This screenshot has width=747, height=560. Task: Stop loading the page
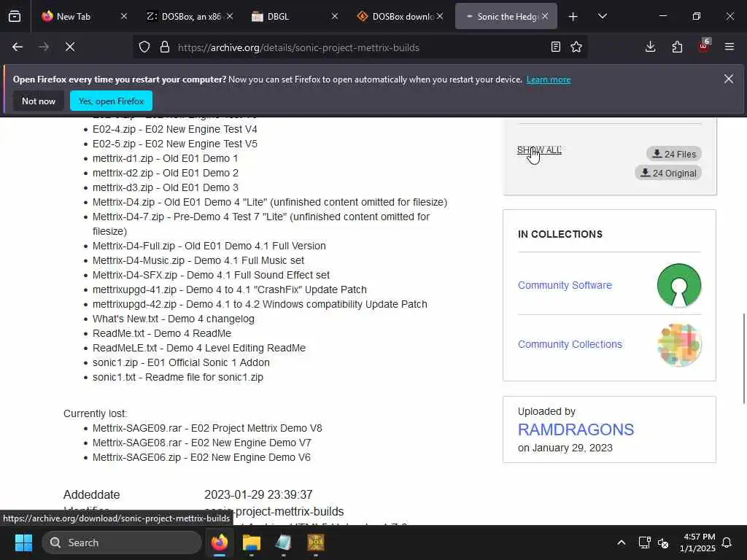click(70, 47)
